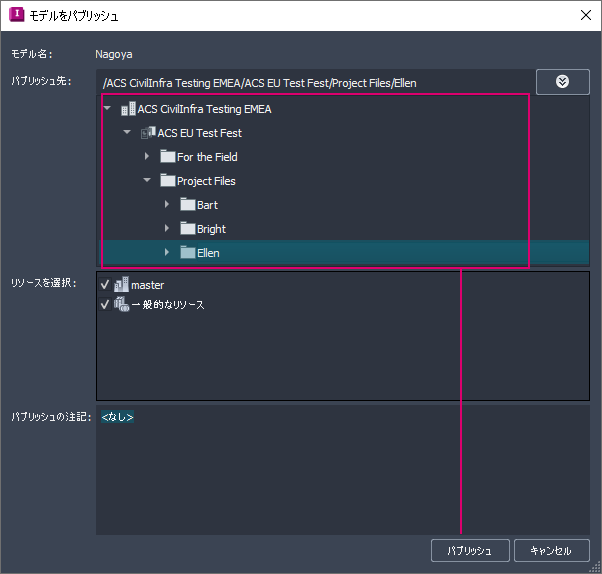Select the Bright folder label
The image size is (602, 574).
click(211, 229)
